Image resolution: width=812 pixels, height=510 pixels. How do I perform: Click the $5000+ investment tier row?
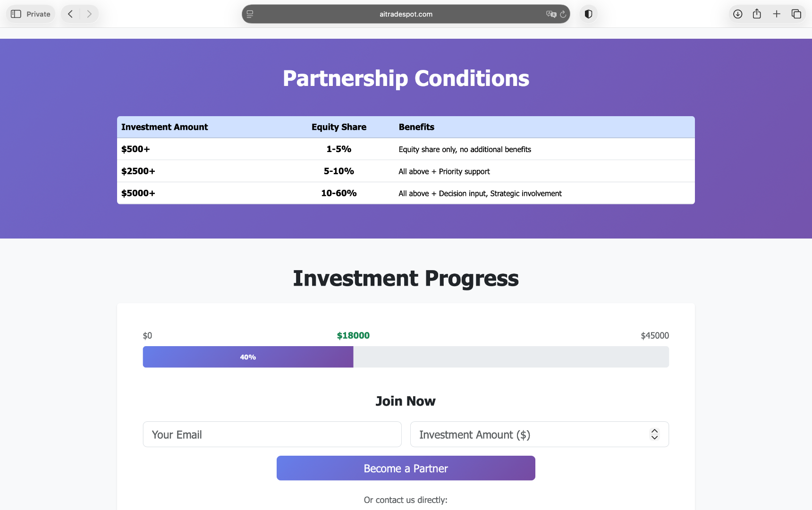[x=406, y=193]
